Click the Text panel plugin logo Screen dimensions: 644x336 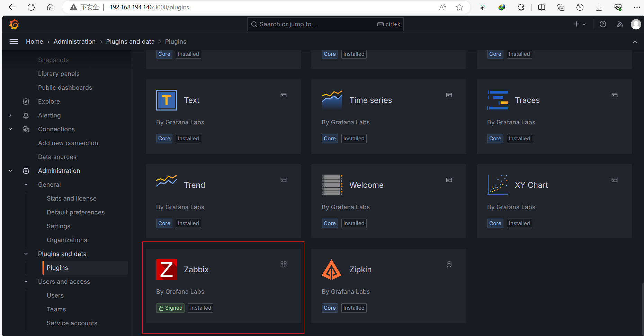pyautogui.click(x=167, y=100)
